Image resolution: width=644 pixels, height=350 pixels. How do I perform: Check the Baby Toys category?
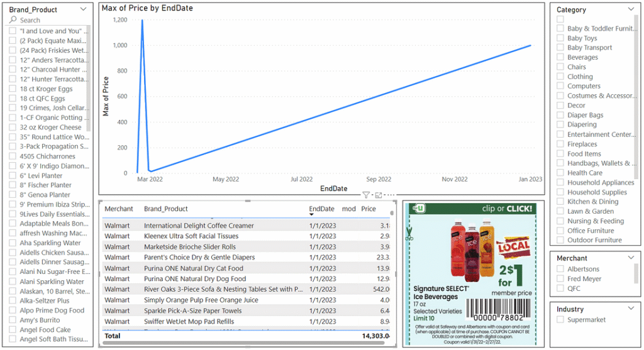tap(560, 38)
